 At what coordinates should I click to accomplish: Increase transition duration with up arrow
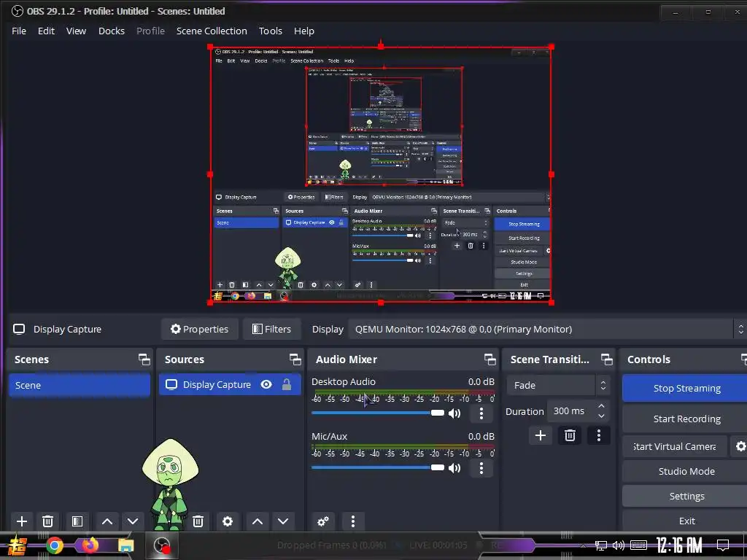click(602, 406)
